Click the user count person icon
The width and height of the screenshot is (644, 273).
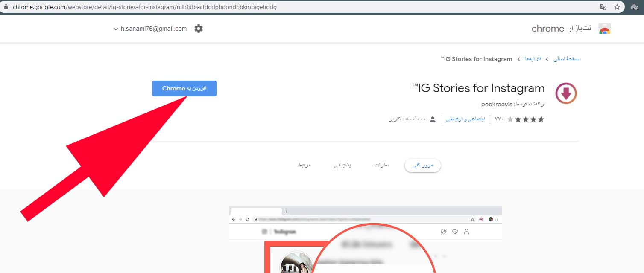click(x=432, y=119)
